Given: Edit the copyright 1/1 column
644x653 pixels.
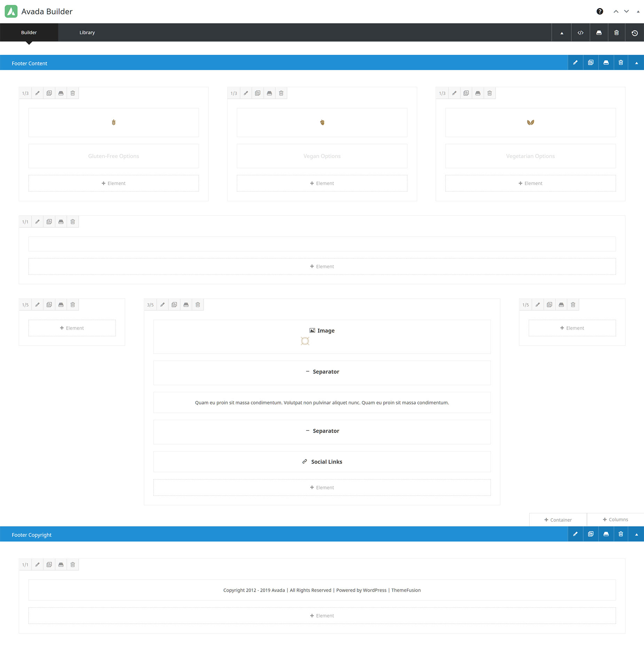Looking at the screenshot, I should coord(37,565).
